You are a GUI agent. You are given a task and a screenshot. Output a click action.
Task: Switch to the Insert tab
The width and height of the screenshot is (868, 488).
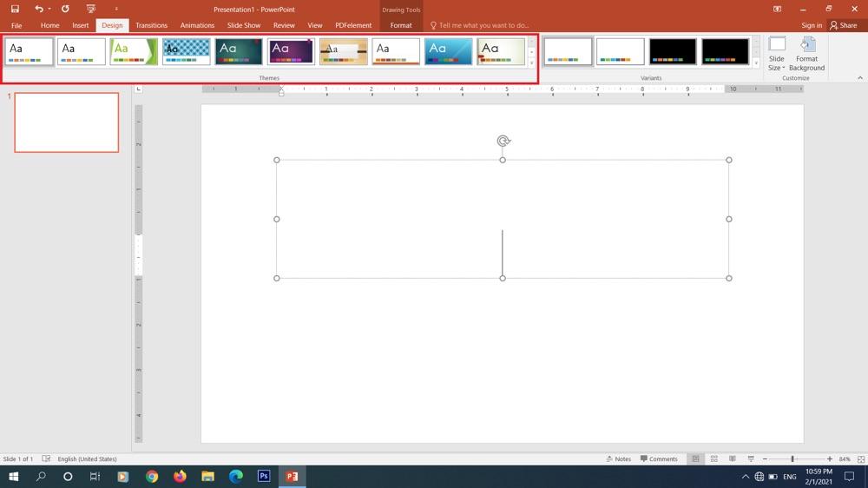pos(81,25)
